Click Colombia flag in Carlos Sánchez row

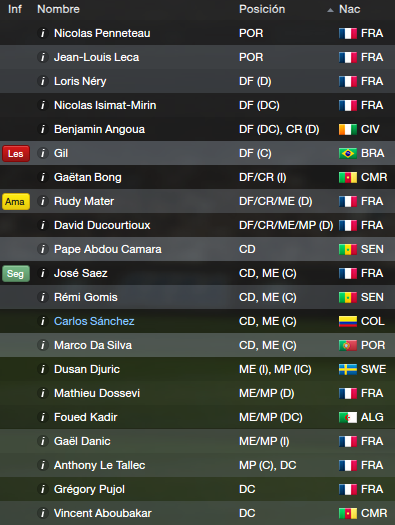point(347,321)
